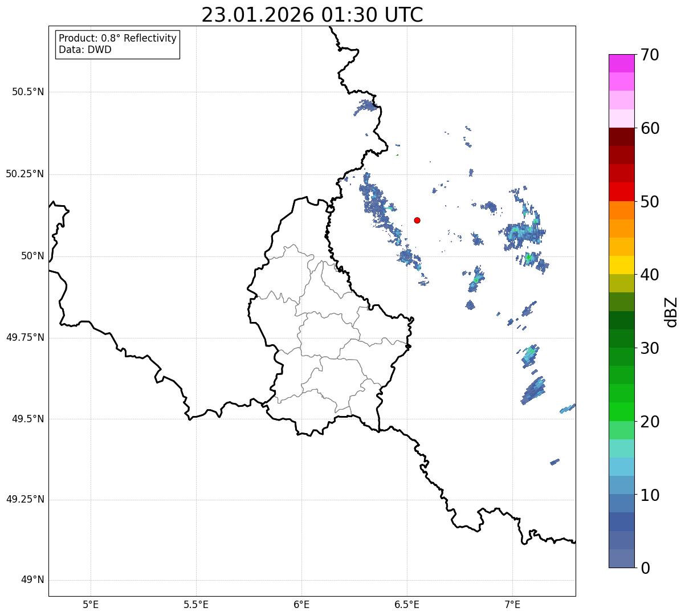Click the 'Data: DWD' legend line
The width and height of the screenshot is (685, 616).
click(x=85, y=50)
